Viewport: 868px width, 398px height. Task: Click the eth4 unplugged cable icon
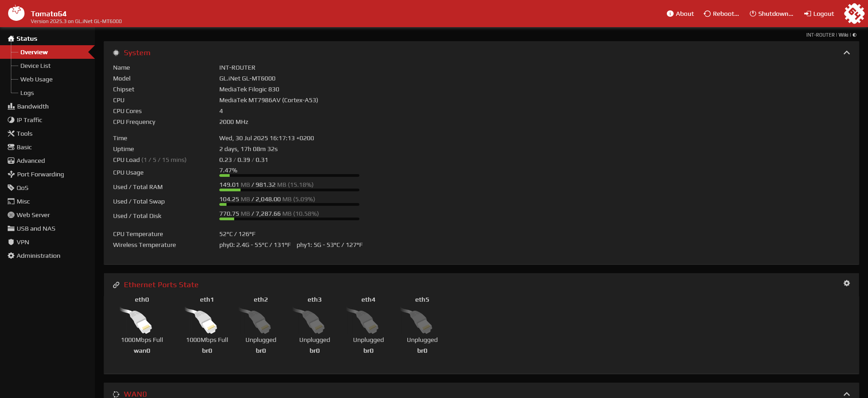tap(363, 320)
